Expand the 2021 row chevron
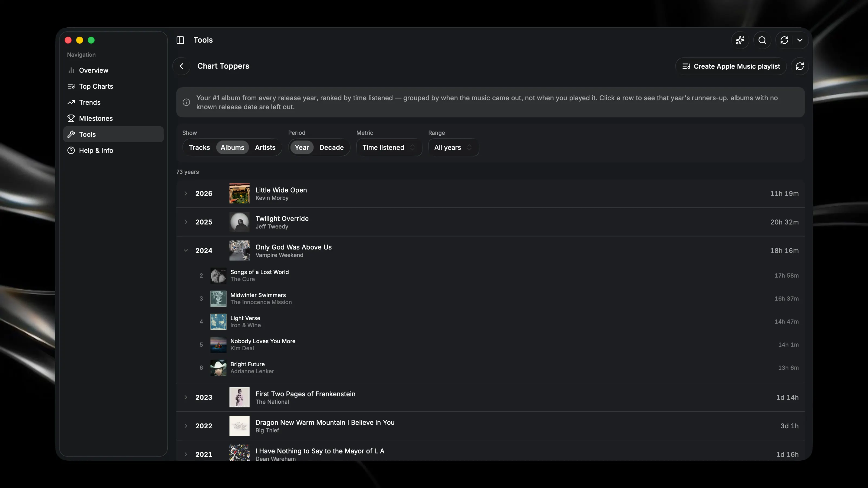This screenshot has height=488, width=868. coord(186,454)
